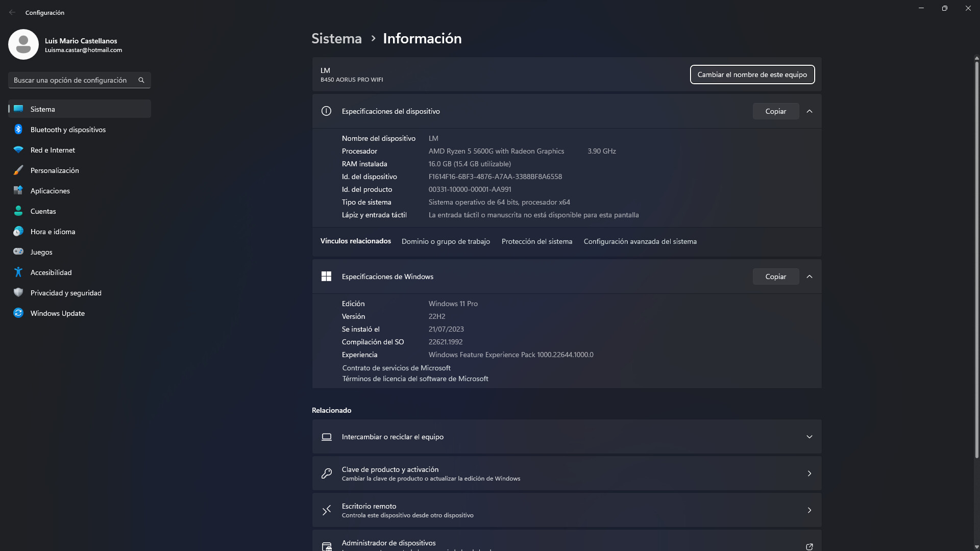Click the laptop icon for Intercambiar o reciclar
The image size is (980, 551).
point(327,437)
